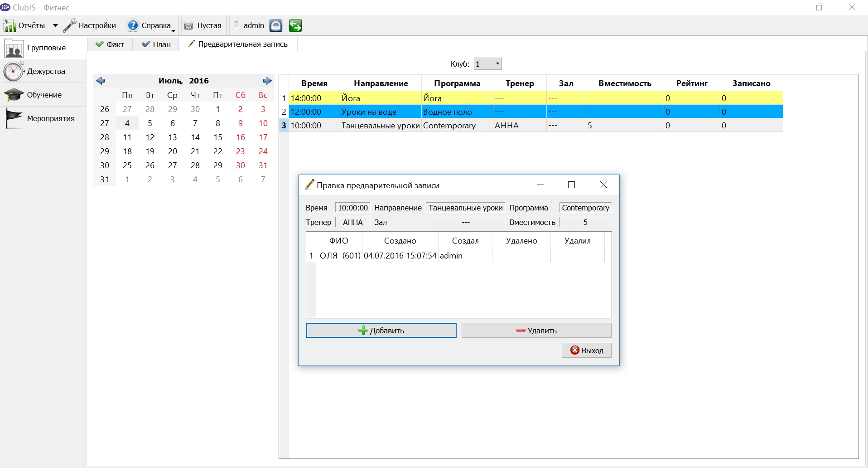This screenshot has width=868, height=468.
Task: Expand the Справка dropdown arrow
Action: (x=174, y=31)
